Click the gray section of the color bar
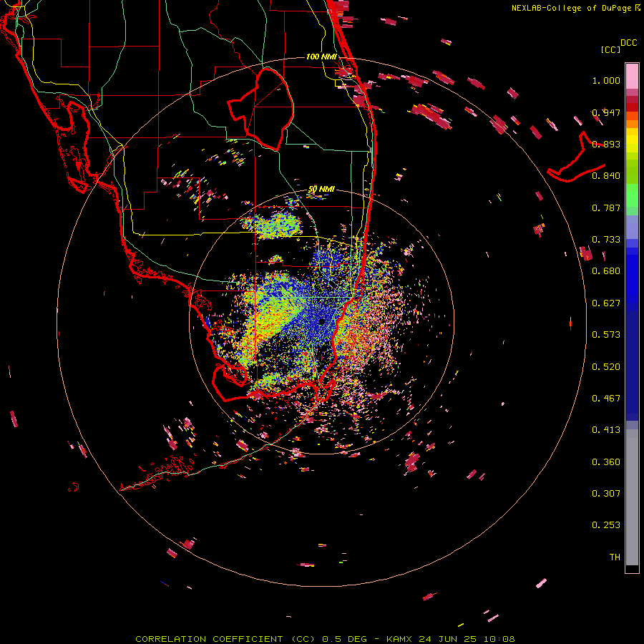This screenshot has height=644, width=644. (x=632, y=497)
